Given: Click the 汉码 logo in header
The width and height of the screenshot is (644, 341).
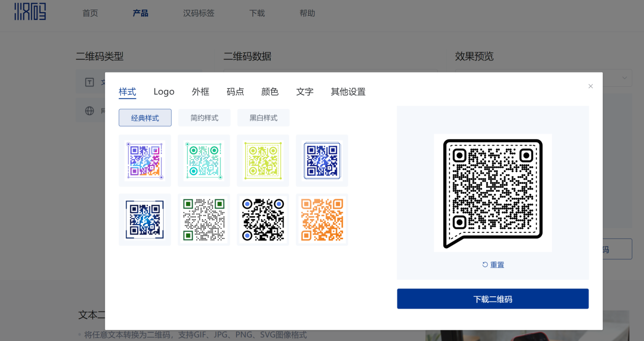Looking at the screenshot, I should point(30,11).
